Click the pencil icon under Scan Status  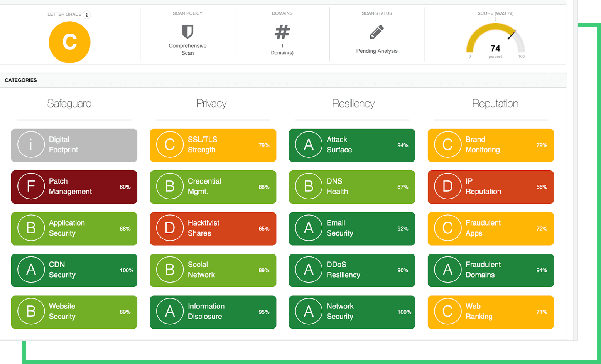click(x=376, y=32)
